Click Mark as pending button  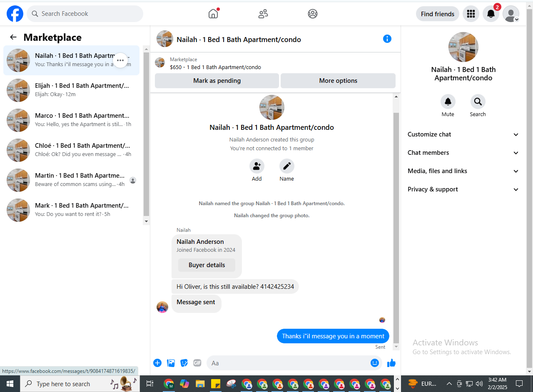217,81
